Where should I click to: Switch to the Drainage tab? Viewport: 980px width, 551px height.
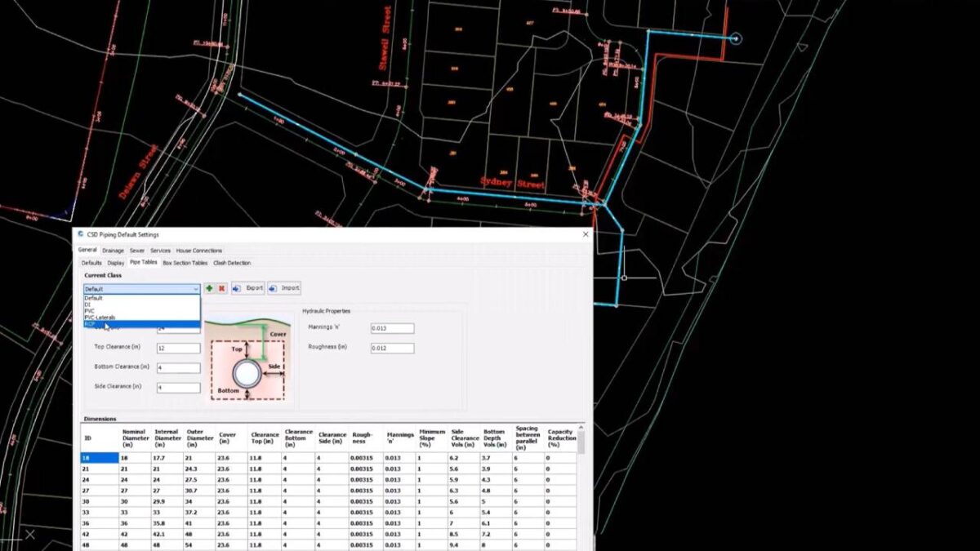[114, 250]
